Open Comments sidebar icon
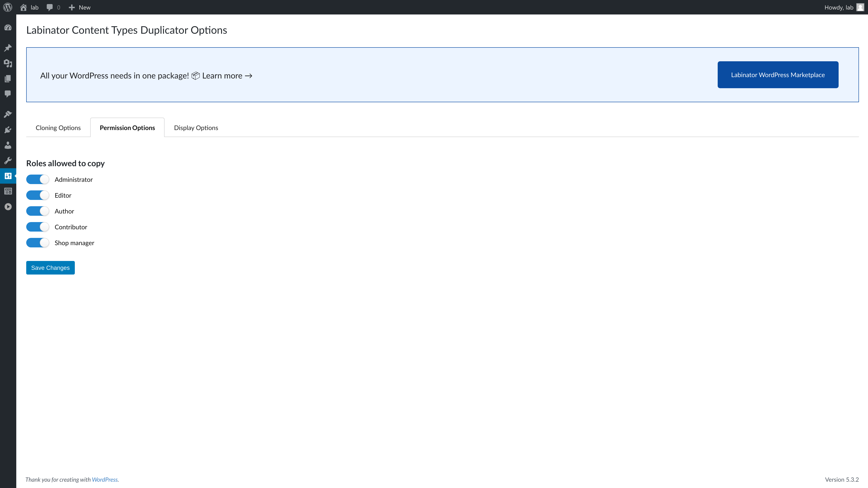Screen dimensions: 868x488 tap(8, 94)
